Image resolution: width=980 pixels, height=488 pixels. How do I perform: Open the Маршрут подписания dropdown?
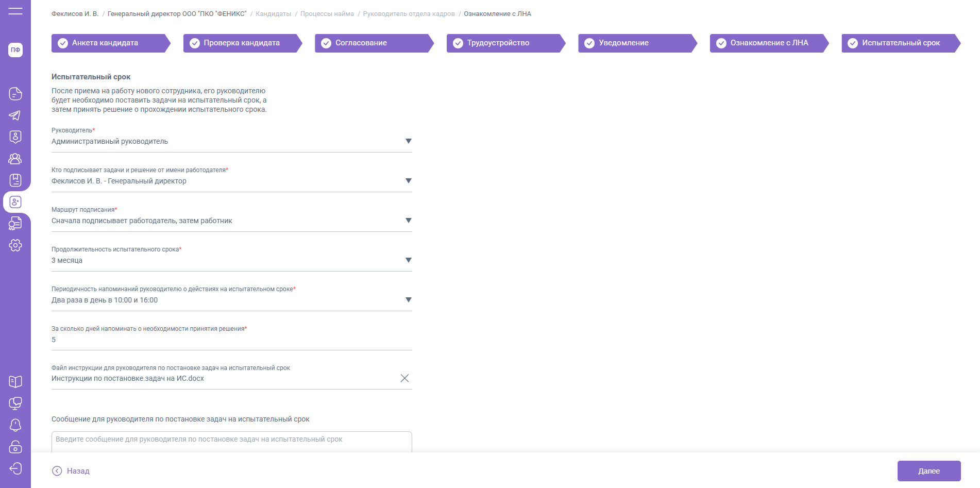tap(408, 221)
